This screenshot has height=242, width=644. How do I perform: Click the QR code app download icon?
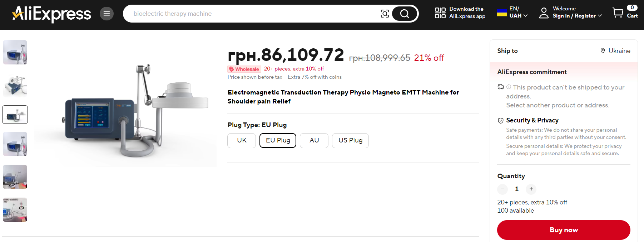(x=440, y=13)
